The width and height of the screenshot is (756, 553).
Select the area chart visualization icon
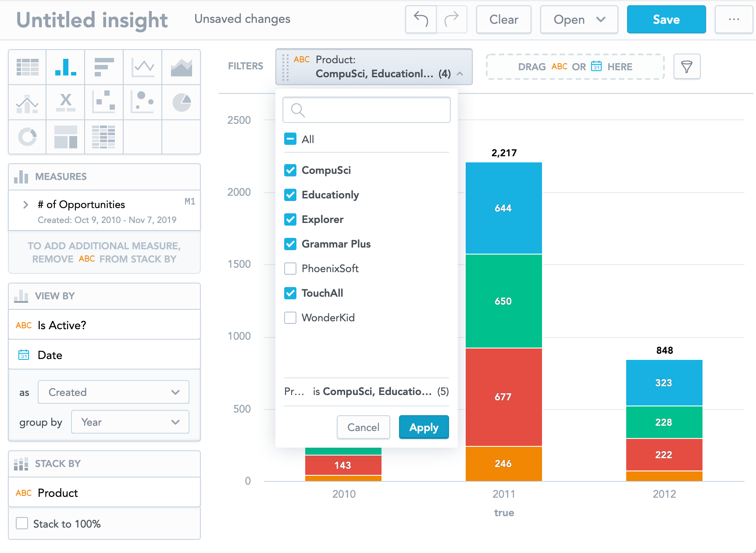(x=181, y=67)
